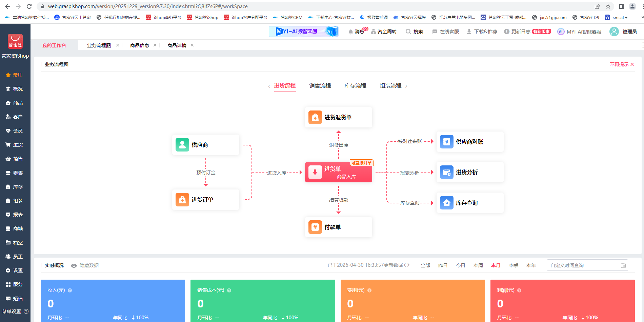Open 进货 in the sidebar
Image resolution: width=644 pixels, height=322 pixels.
pos(15,145)
